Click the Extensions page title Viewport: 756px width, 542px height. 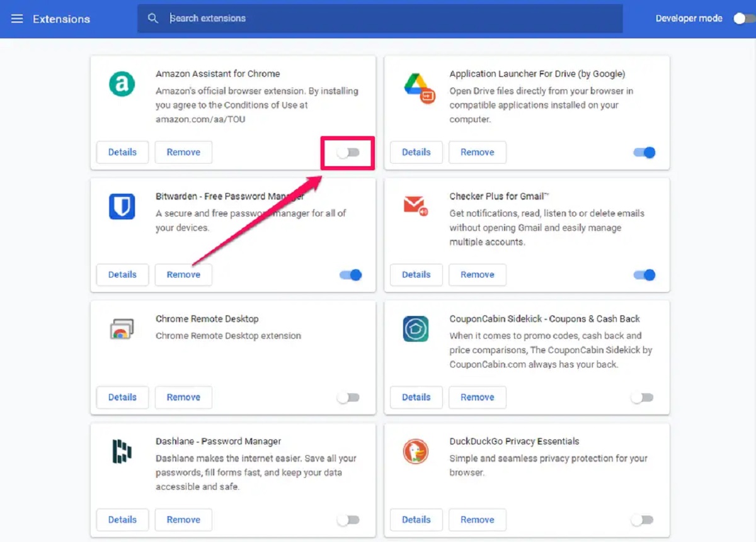pyautogui.click(x=61, y=19)
